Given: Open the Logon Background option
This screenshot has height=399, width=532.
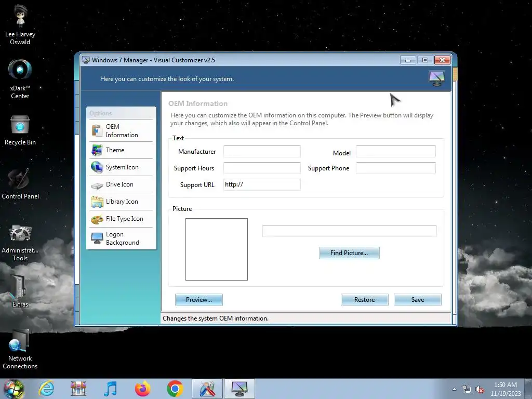Looking at the screenshot, I should pyautogui.click(x=121, y=238).
